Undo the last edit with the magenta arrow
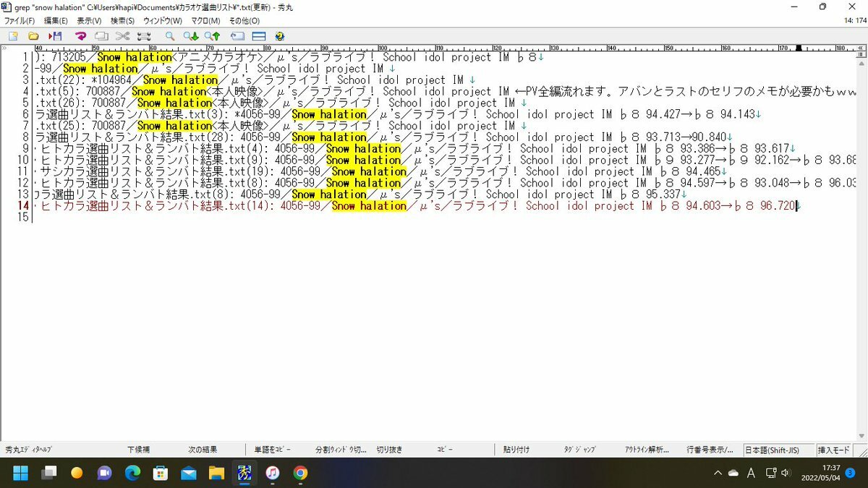The image size is (868, 488). coord(80,35)
